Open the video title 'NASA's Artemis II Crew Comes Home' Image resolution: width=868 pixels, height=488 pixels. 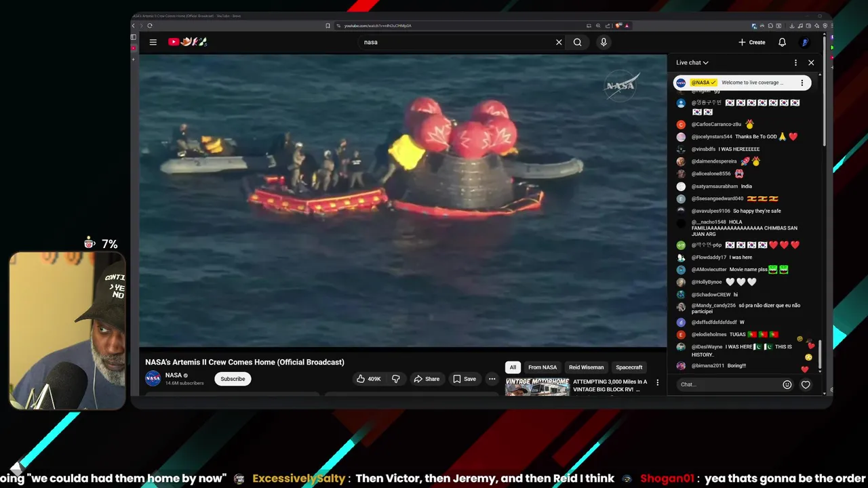[x=245, y=362]
